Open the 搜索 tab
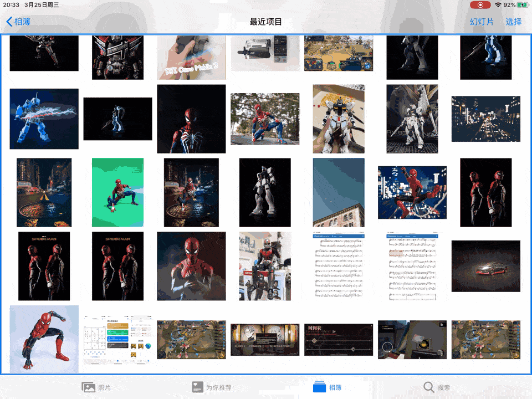Screen dimensions: 532x399 pyautogui.click(x=437, y=387)
